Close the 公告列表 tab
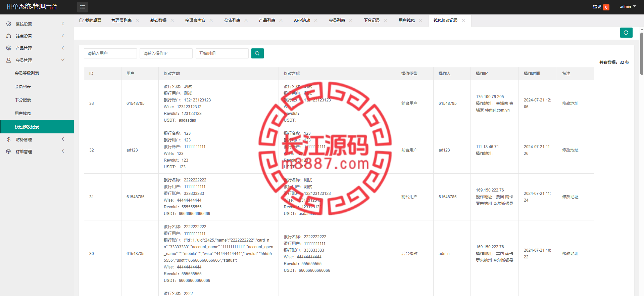This screenshot has width=644, height=296. 246,20
